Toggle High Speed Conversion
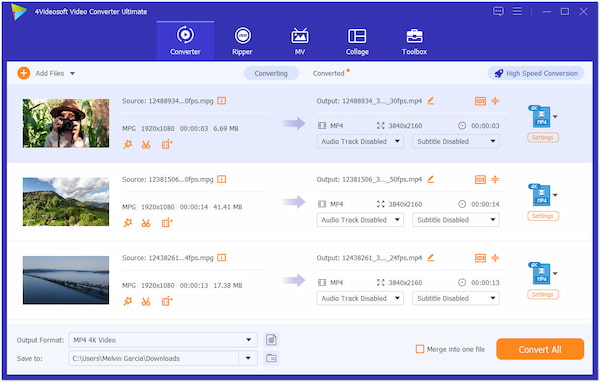The width and height of the screenshot is (600, 382). pos(536,73)
